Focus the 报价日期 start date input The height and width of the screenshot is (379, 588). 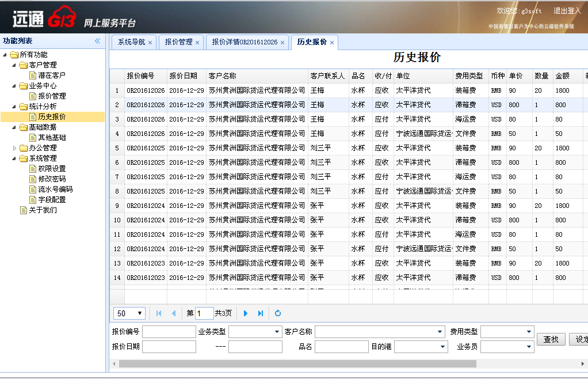(x=169, y=347)
